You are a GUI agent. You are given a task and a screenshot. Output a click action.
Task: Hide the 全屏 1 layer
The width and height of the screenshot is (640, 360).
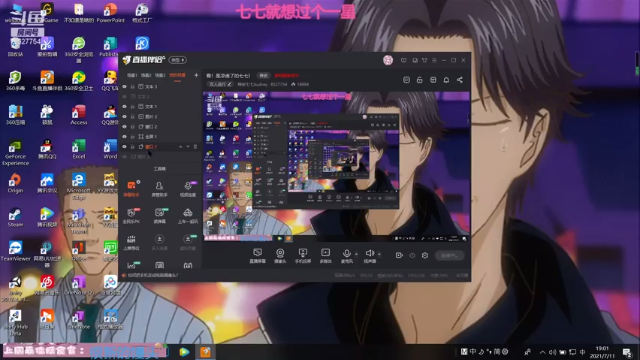point(124,136)
